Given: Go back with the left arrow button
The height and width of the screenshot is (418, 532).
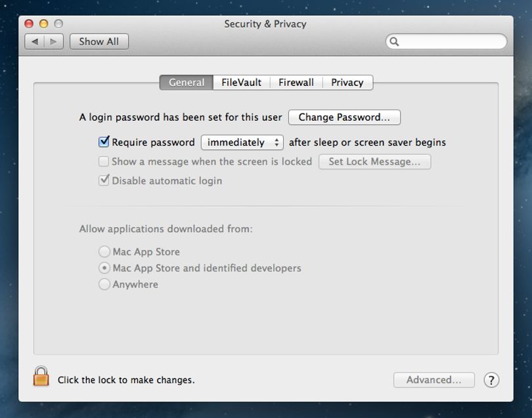Looking at the screenshot, I should click(x=35, y=42).
